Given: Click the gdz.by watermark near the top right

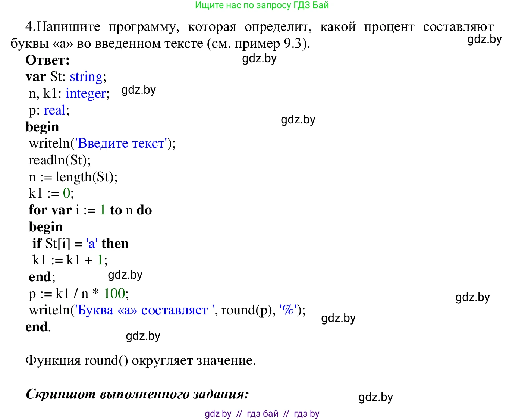Looking at the screenshot, I should [484, 40].
